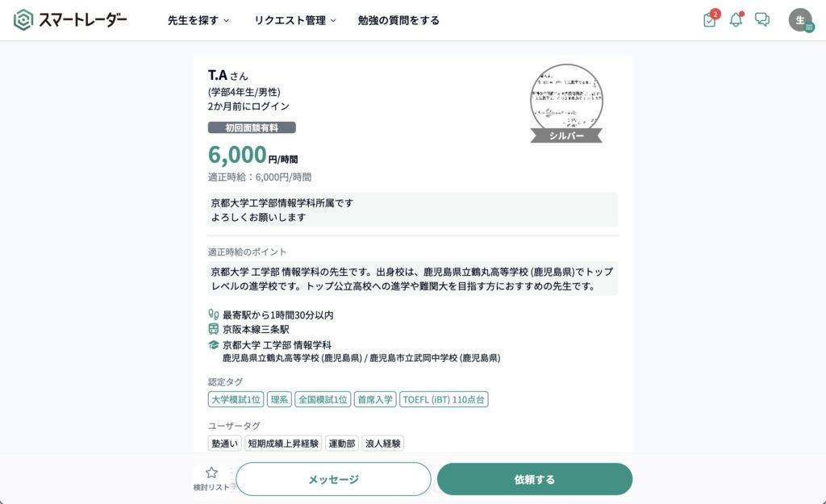Click the location pin icon near 最寄駅

[214, 314]
